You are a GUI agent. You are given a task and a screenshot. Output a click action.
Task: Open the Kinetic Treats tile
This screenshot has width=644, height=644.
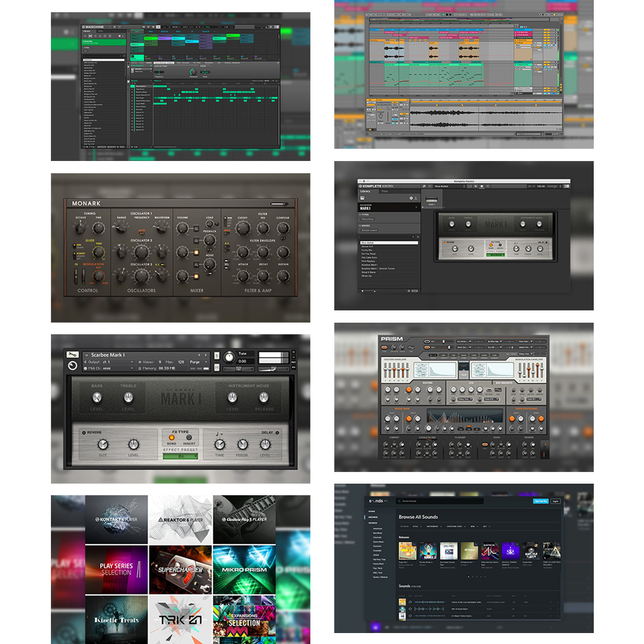[116, 620]
